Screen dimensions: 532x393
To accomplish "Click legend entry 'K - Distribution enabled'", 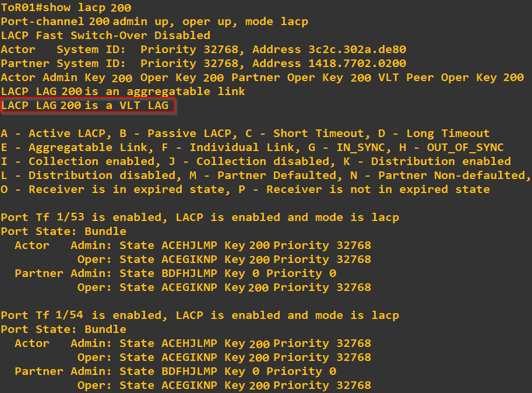I will click(x=441, y=162).
